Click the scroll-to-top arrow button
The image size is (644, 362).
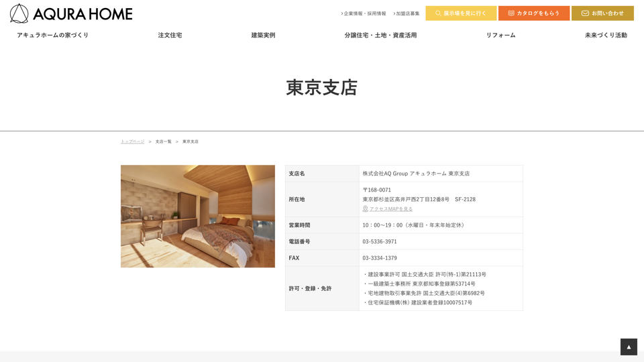(629, 347)
